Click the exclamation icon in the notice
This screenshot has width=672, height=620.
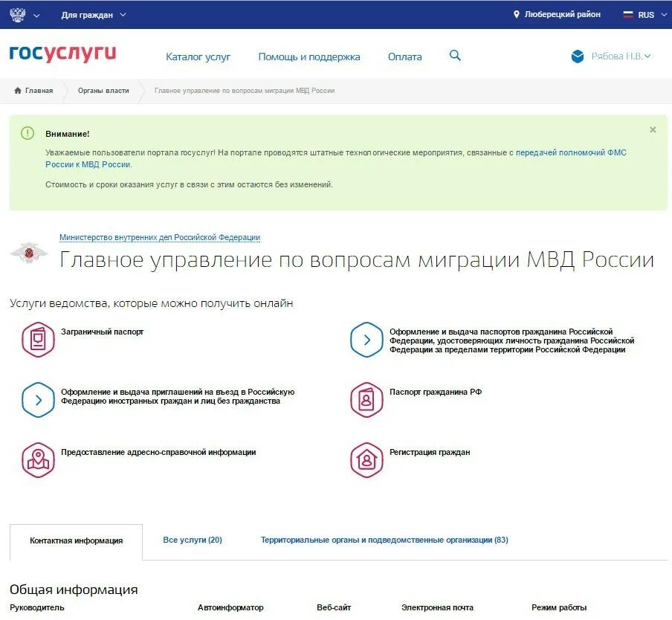pos(28,133)
